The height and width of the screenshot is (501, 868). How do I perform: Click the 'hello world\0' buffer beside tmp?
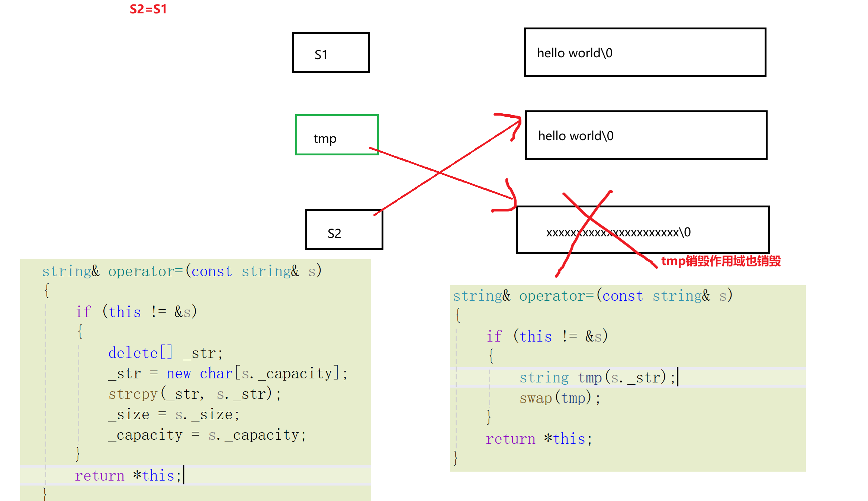click(646, 135)
